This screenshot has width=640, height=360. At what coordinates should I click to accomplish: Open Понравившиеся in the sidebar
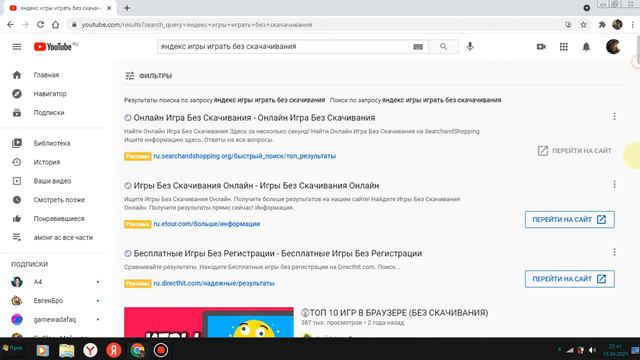pyautogui.click(x=53, y=218)
